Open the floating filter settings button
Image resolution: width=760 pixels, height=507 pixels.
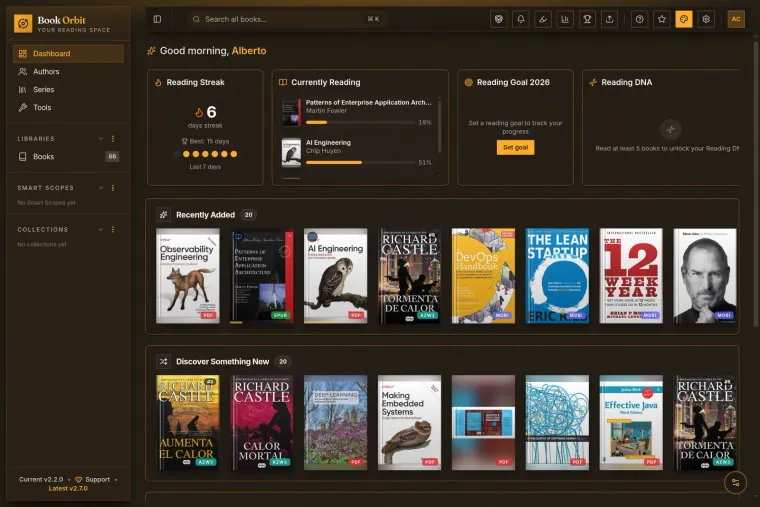click(735, 483)
